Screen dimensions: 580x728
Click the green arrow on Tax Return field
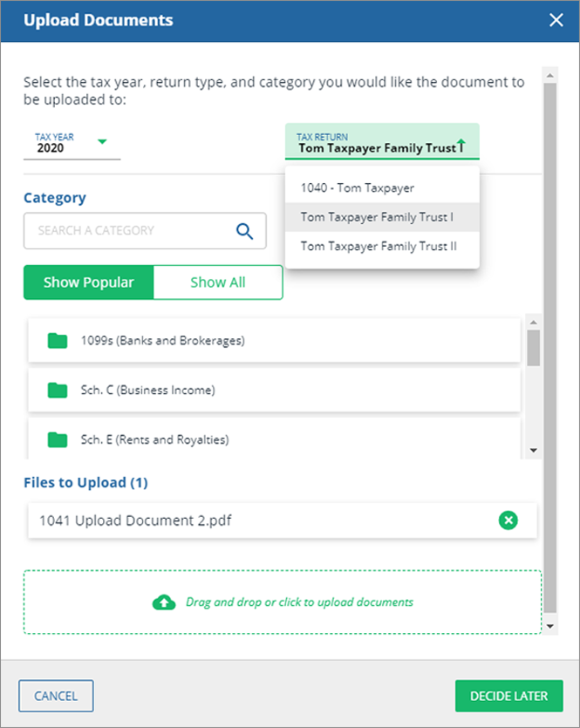point(461,145)
